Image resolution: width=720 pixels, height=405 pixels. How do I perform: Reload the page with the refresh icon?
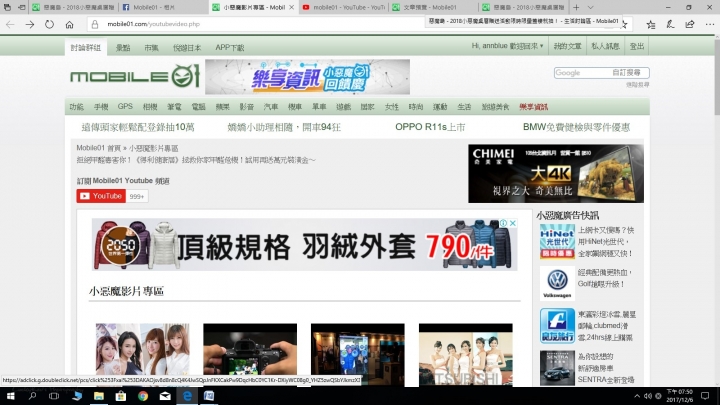click(49, 24)
